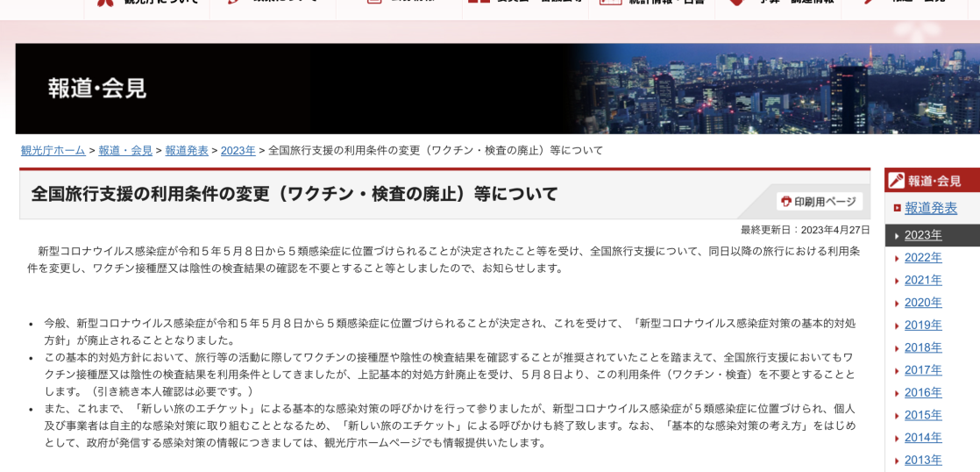Screen dimensions: 980x472
Task: Click the pen icon in 報道・会見 sidebar header
Action: pos(896,181)
